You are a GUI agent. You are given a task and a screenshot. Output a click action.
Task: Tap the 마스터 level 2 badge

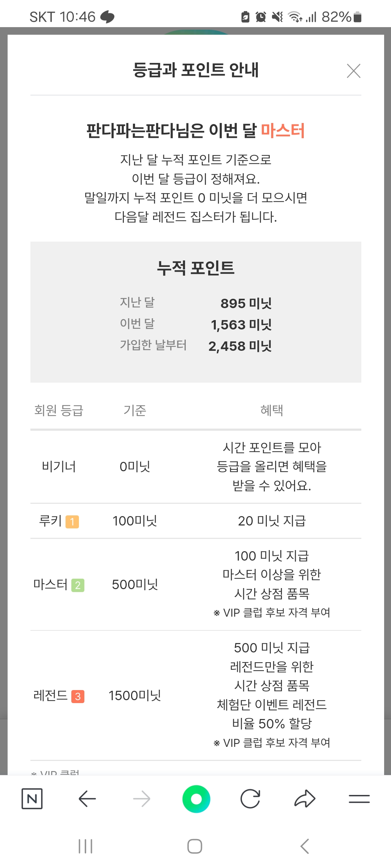(x=78, y=585)
